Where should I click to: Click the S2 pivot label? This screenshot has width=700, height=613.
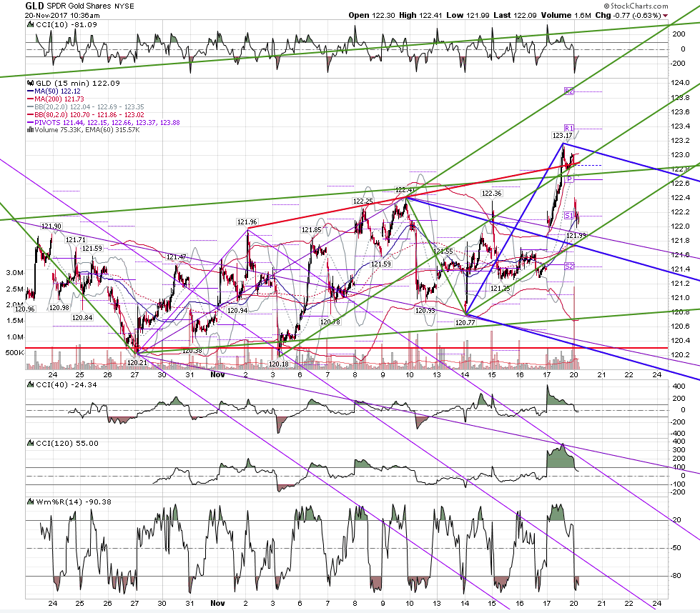click(x=568, y=266)
